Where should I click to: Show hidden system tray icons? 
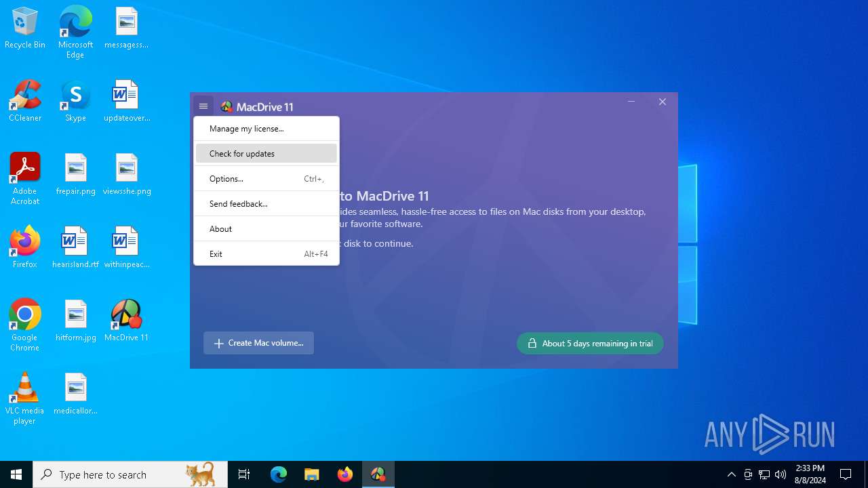click(731, 474)
